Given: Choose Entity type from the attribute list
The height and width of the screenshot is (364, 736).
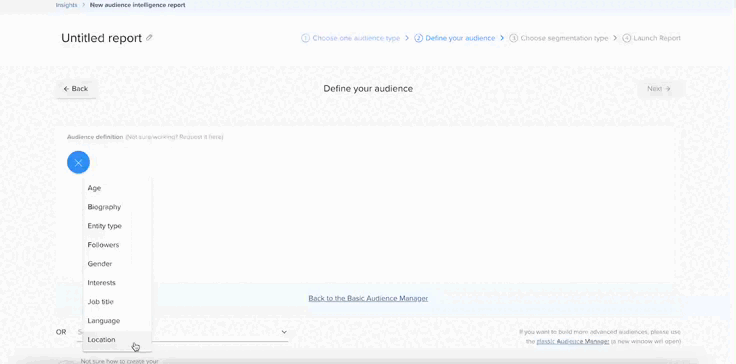Looking at the screenshot, I should point(117,226).
